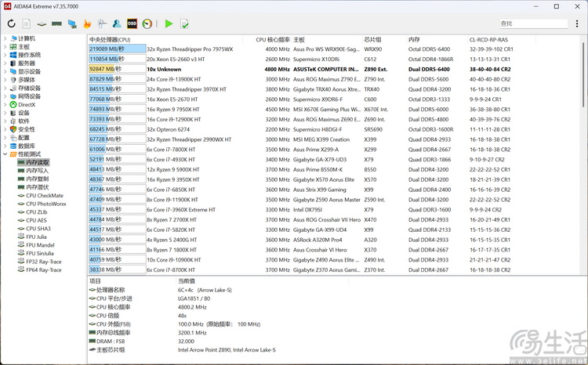Open the CPU PhotoWorxx benchmark

[x=46, y=204]
